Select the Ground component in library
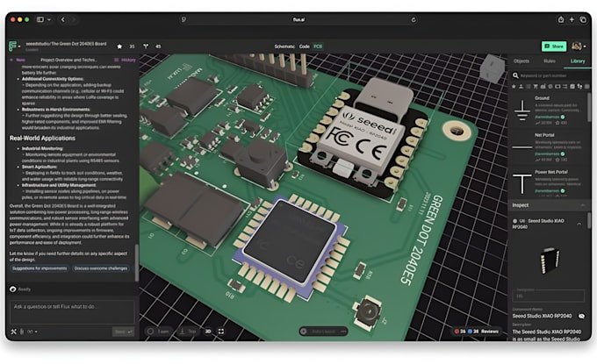Image resolution: width=597 pixels, height=364 pixels. 549,111
